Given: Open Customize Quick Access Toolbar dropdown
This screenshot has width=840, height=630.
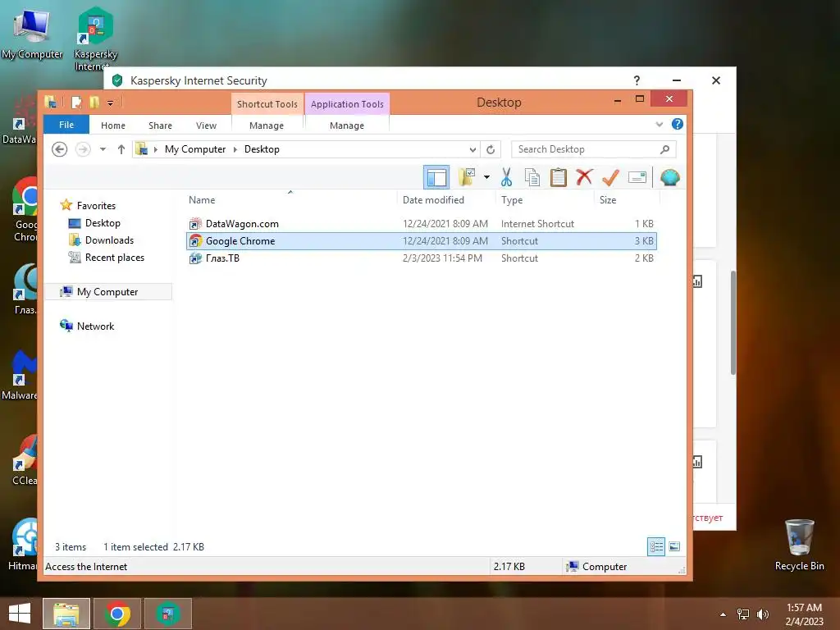Looking at the screenshot, I should pos(110,103).
